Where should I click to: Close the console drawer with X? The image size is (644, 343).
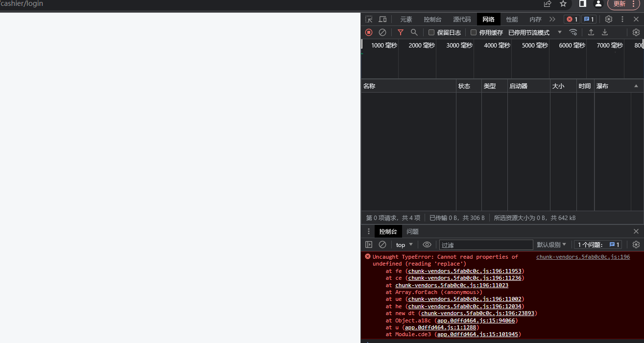pos(636,231)
